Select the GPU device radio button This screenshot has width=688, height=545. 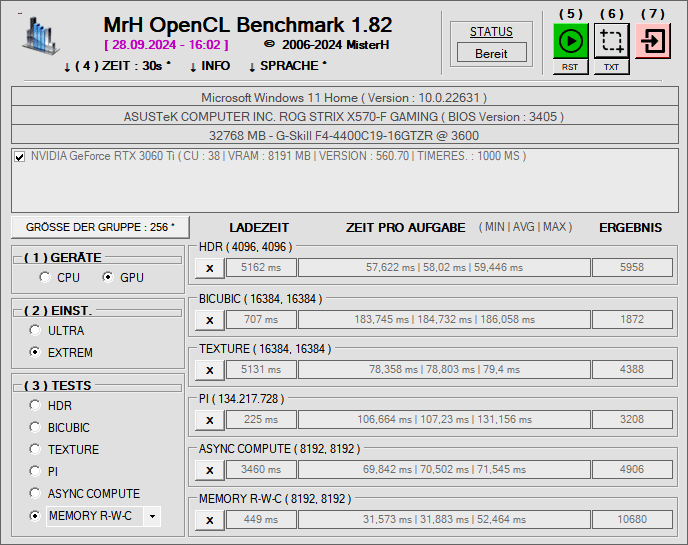(108, 277)
